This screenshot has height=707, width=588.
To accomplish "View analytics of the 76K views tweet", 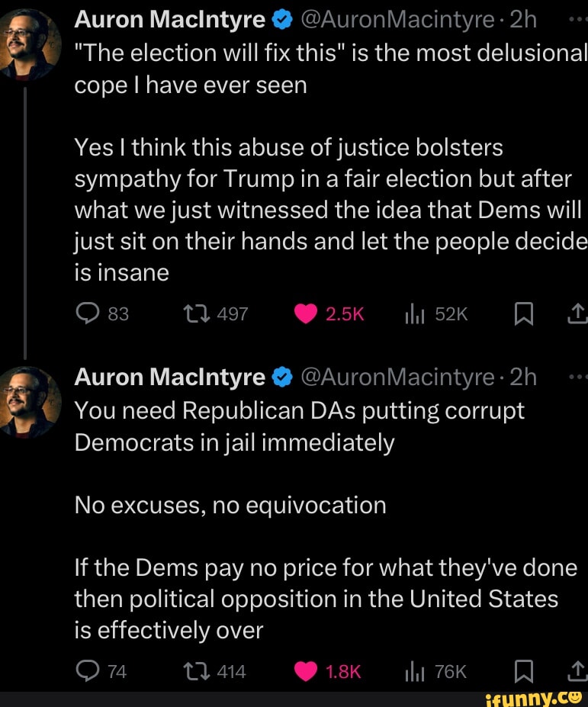I will [x=410, y=671].
